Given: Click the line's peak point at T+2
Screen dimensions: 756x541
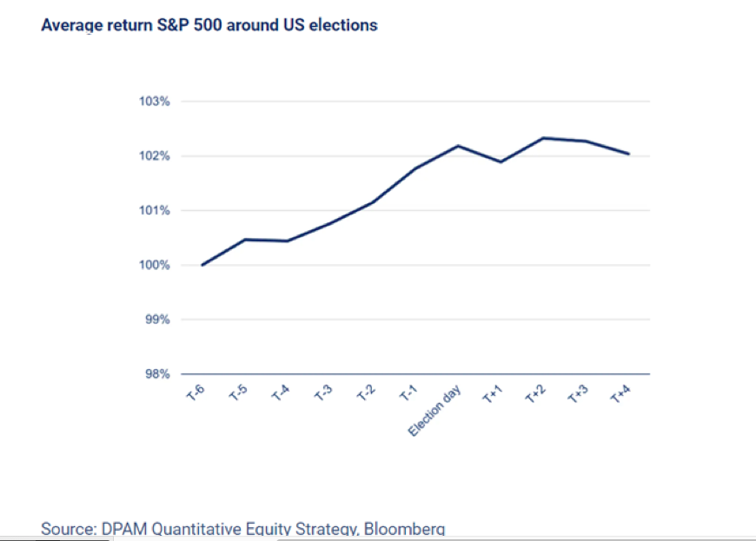Looking at the screenshot, I should click(543, 137).
